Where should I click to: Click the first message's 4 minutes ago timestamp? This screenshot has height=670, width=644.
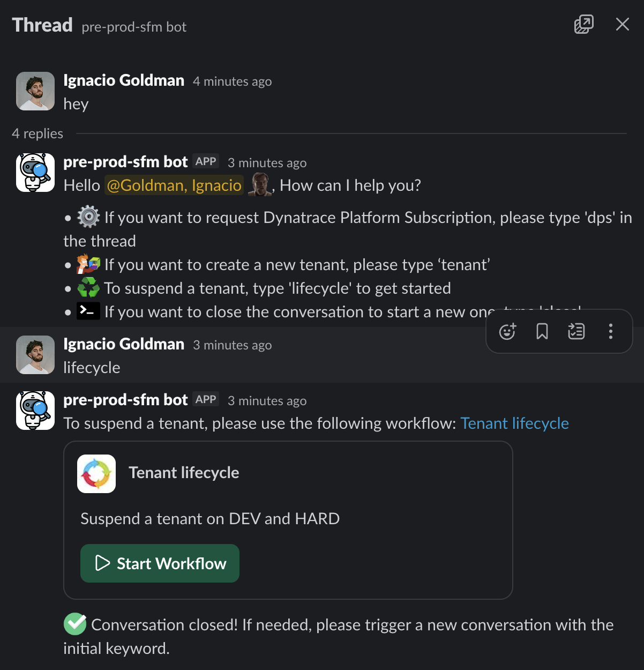232,81
